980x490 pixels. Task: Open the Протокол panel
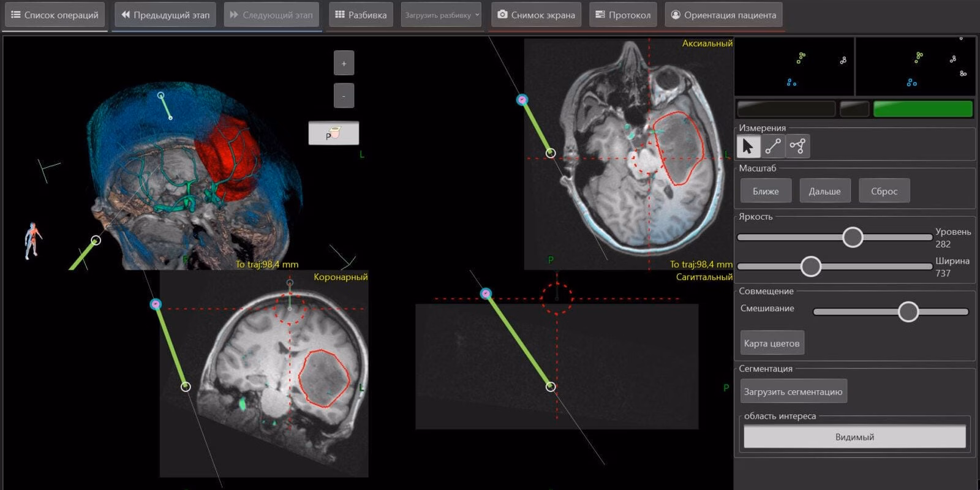(623, 15)
